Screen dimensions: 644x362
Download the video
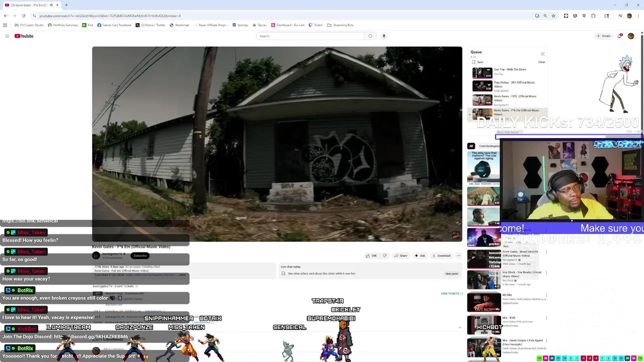441,255
